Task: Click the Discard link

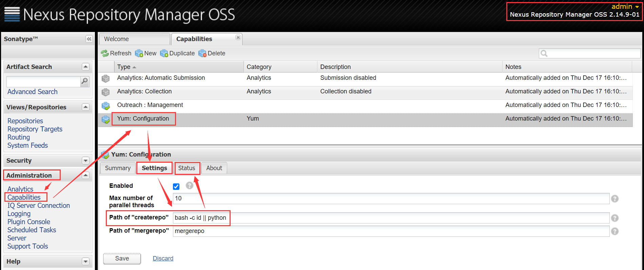Action: click(163, 258)
